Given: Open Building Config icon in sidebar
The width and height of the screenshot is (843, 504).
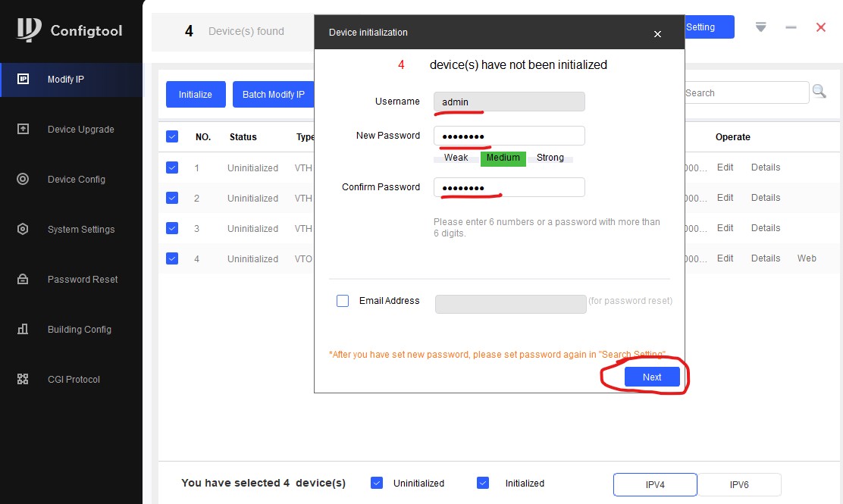Looking at the screenshot, I should coord(23,329).
